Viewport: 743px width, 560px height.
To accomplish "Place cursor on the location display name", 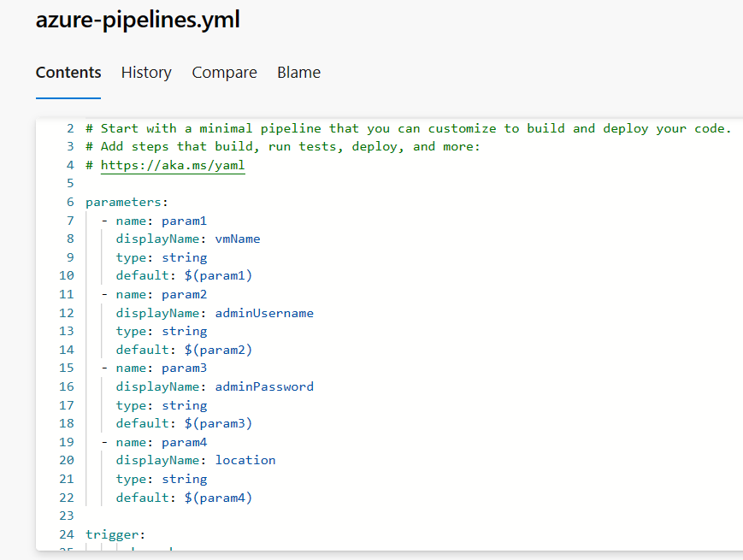I will click(245, 460).
